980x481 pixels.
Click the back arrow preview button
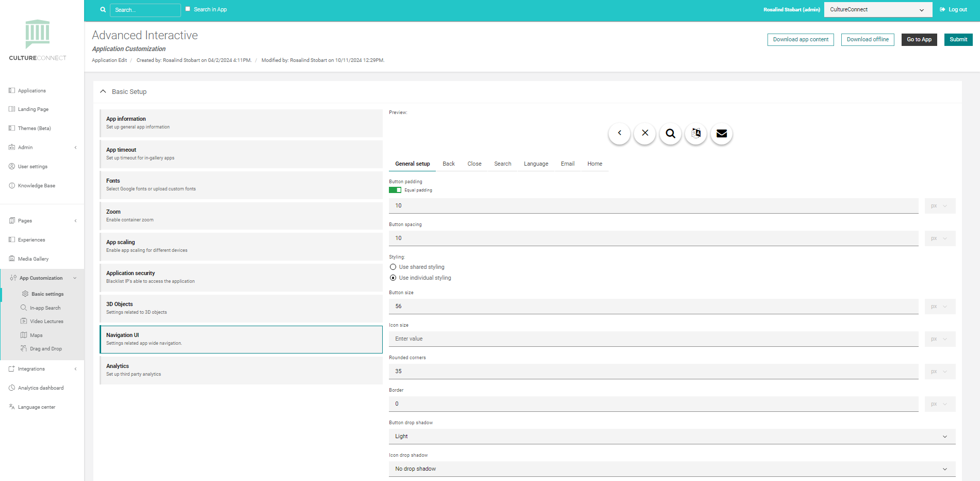click(x=619, y=133)
